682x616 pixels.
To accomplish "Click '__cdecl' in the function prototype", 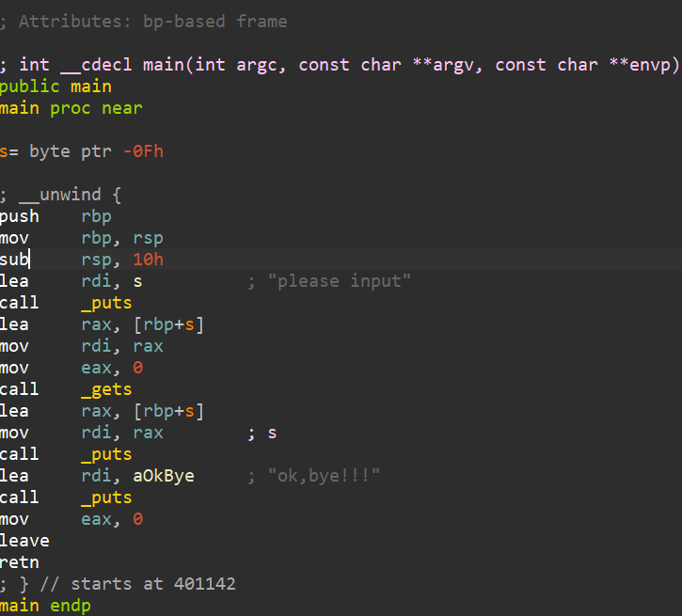I will coord(96,65).
